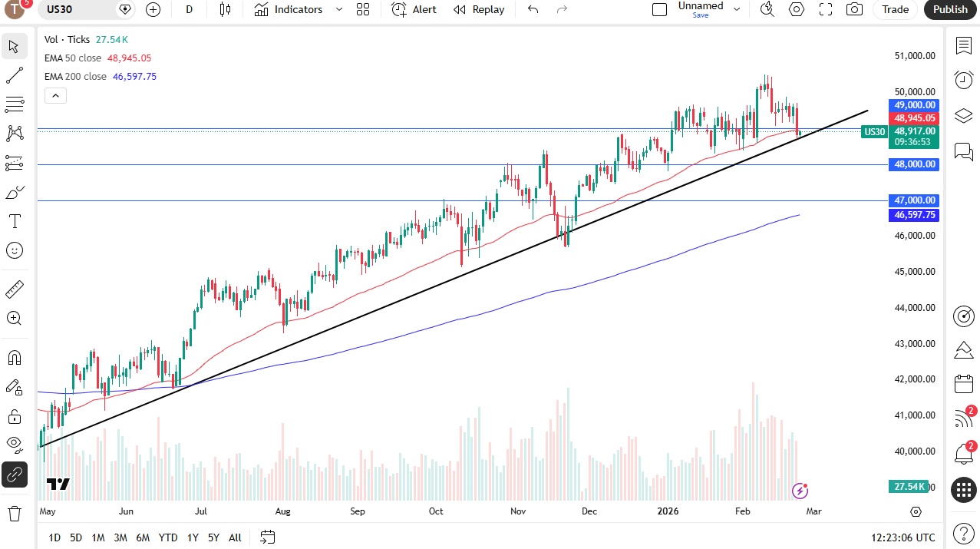Viewport: 980px width, 549px height.
Task: Open the 12:23:06 UTC timezone menu
Action: 903,537
